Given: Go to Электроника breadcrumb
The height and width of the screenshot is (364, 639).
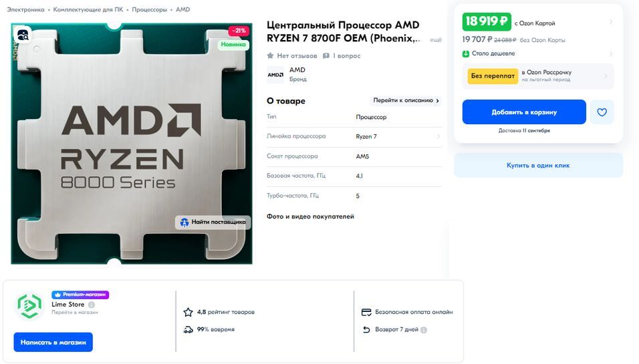Looking at the screenshot, I should click(26, 9).
